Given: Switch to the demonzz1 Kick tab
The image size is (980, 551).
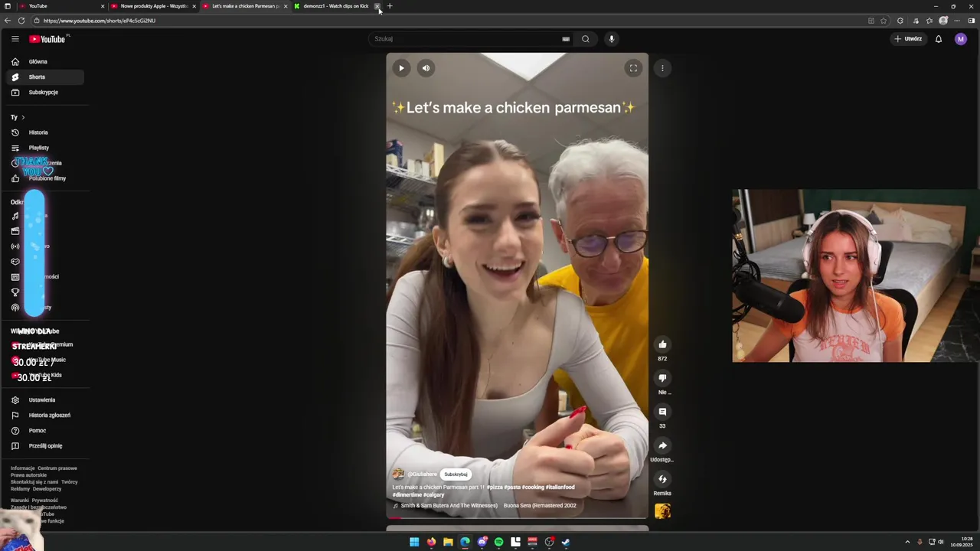Looking at the screenshot, I should (x=335, y=6).
